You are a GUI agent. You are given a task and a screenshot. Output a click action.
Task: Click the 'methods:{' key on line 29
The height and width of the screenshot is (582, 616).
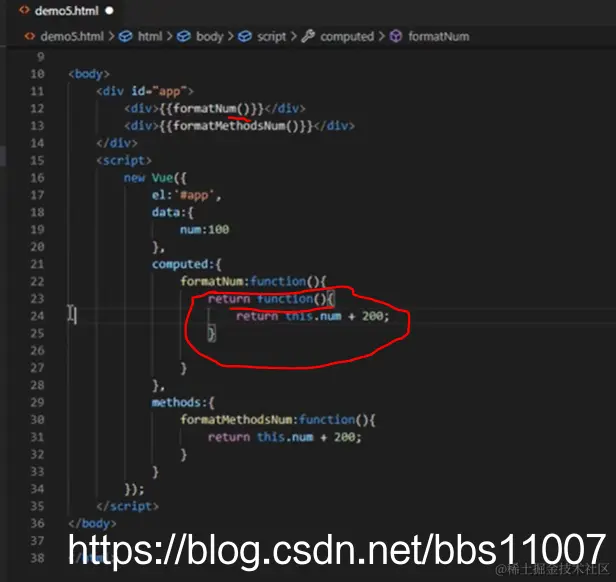coord(183,402)
